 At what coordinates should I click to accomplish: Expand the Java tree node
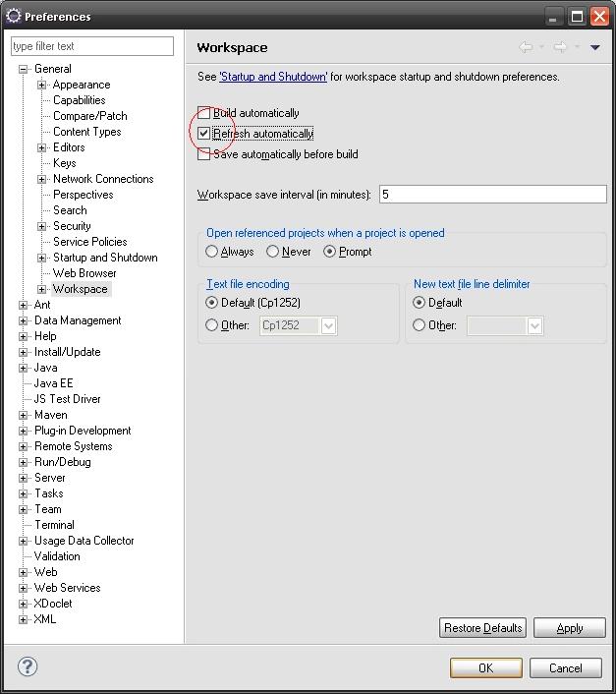24,368
